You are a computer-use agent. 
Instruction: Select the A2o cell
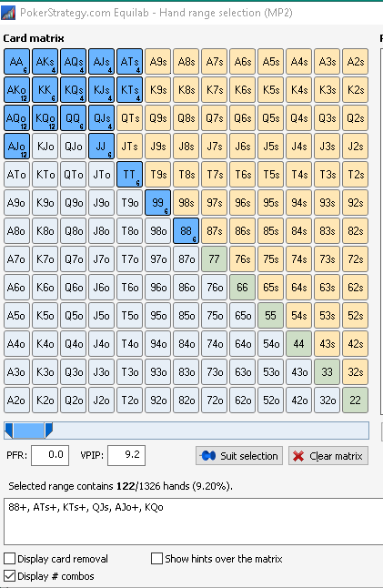tap(17, 400)
